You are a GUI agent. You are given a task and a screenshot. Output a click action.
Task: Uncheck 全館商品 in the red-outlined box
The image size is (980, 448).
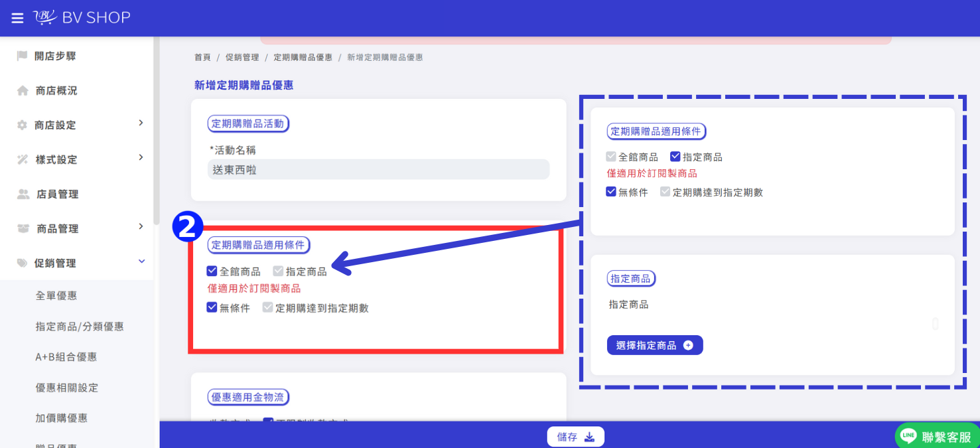(212, 271)
